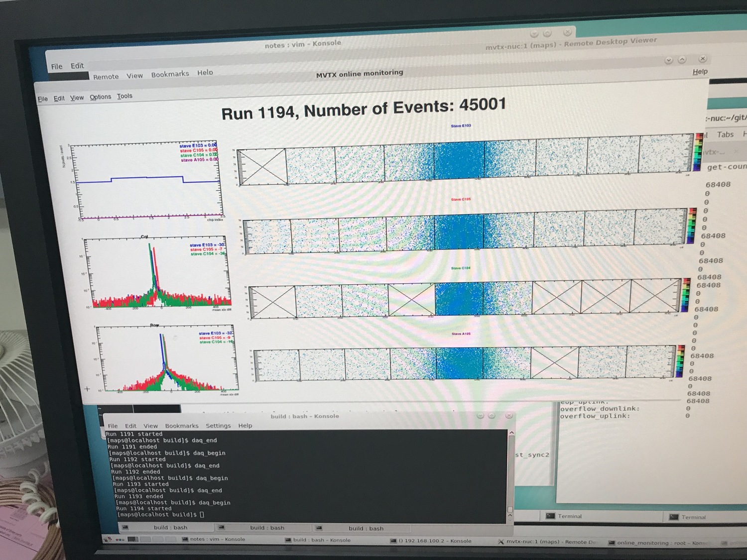Click terminal icon of notes : vim taskbar entry
Image resolution: width=747 pixels, height=560 pixels.
point(185,539)
